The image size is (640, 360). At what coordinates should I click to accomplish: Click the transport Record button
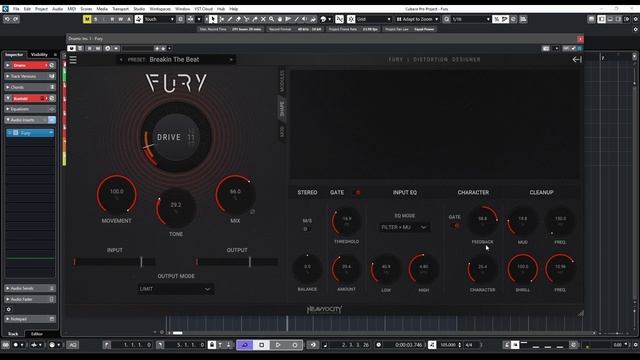point(295,345)
